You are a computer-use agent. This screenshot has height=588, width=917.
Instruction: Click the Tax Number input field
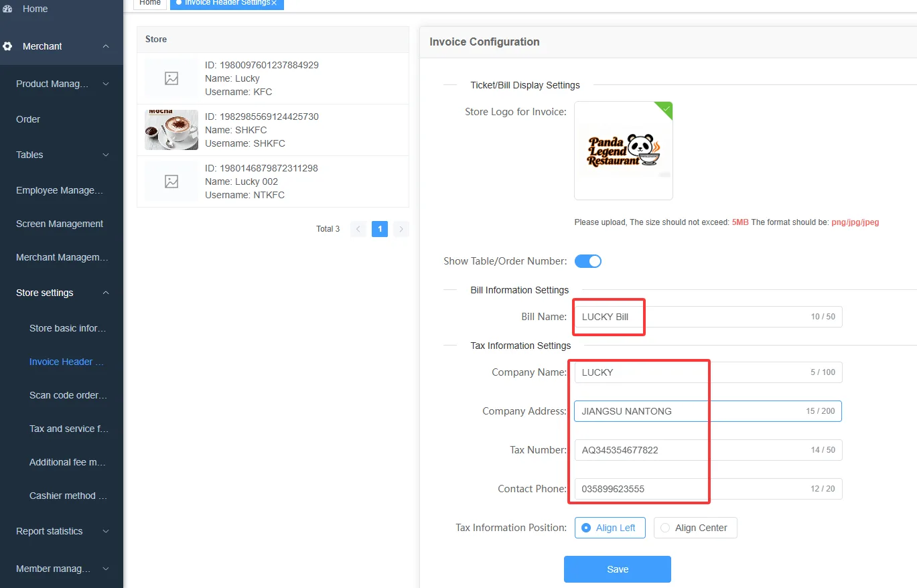(708, 450)
